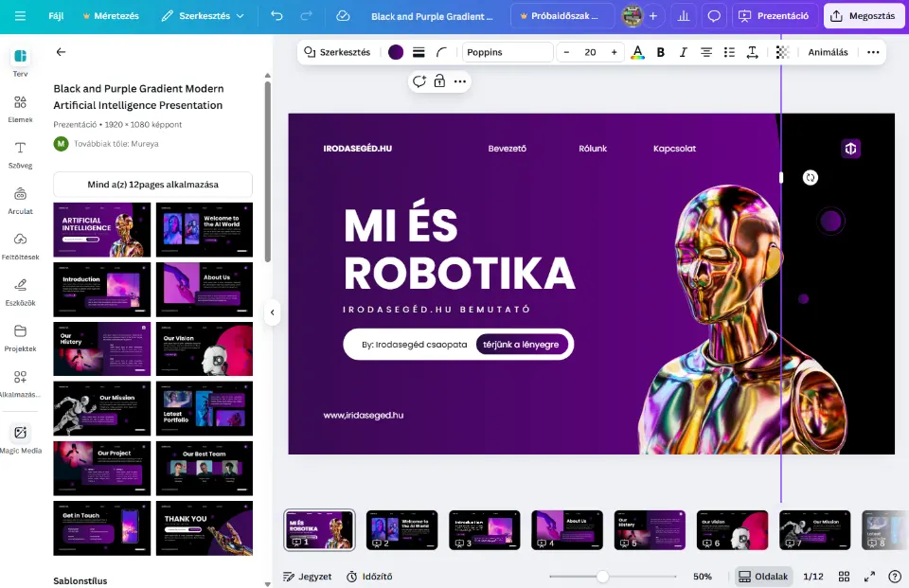Select the THANK YOU template thumbnail

tap(204, 527)
